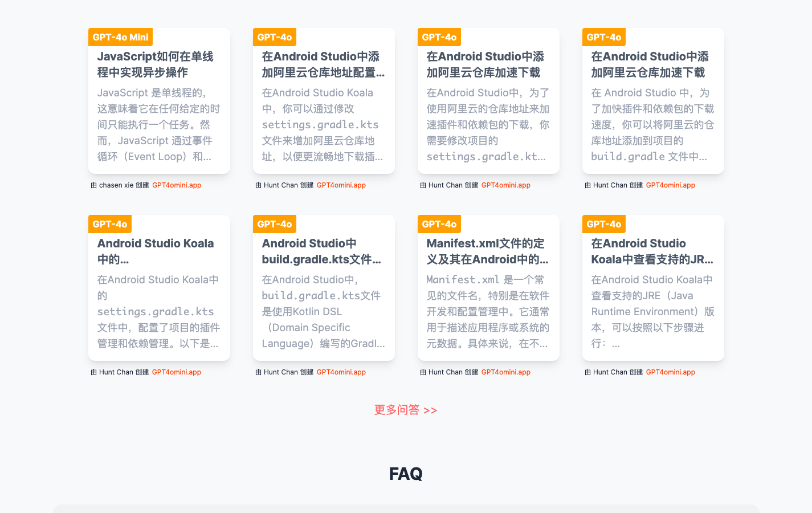Open the Android Studio中 build.gradle.kts文件 card title
The image size is (812, 513).
(321, 251)
